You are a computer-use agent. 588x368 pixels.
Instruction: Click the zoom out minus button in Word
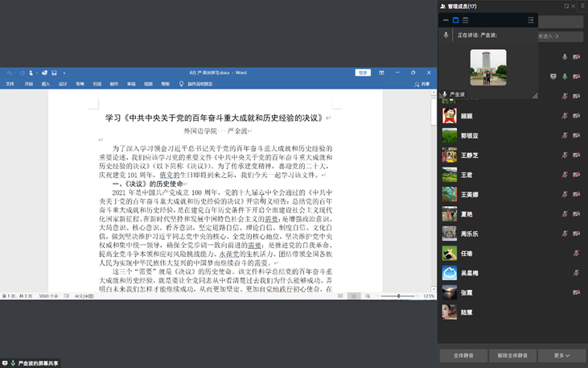point(378,296)
